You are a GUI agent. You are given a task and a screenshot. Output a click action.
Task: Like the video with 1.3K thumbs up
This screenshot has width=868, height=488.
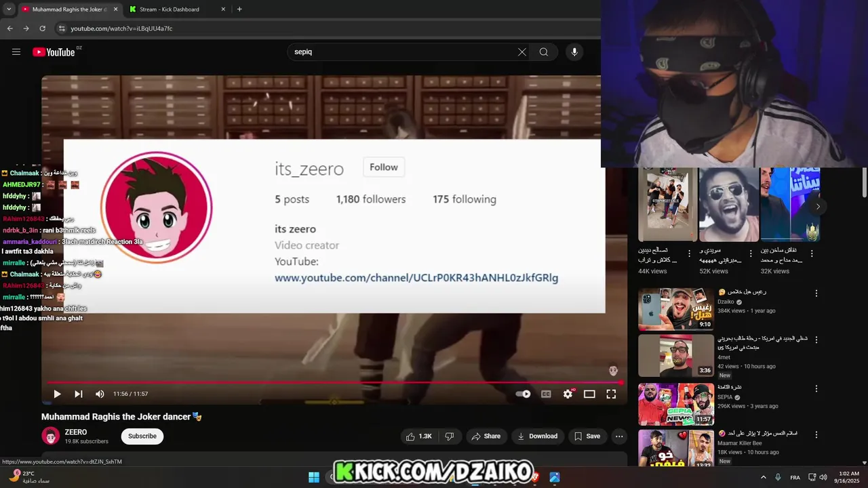tap(420, 436)
